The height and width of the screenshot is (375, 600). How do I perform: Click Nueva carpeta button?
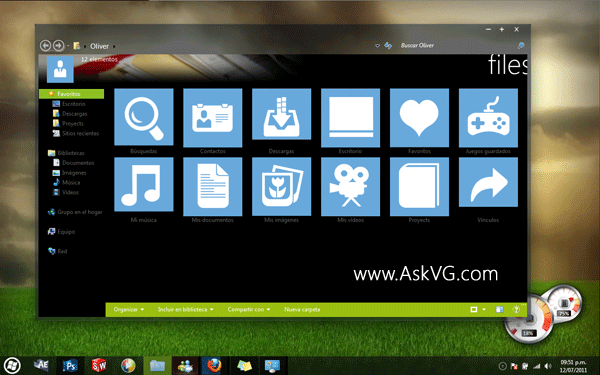point(302,310)
